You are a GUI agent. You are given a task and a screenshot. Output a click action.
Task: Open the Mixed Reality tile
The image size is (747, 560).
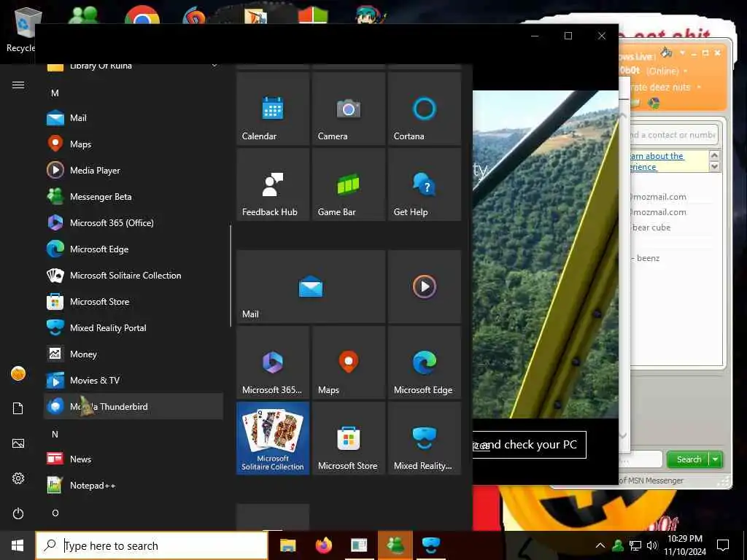click(x=425, y=438)
